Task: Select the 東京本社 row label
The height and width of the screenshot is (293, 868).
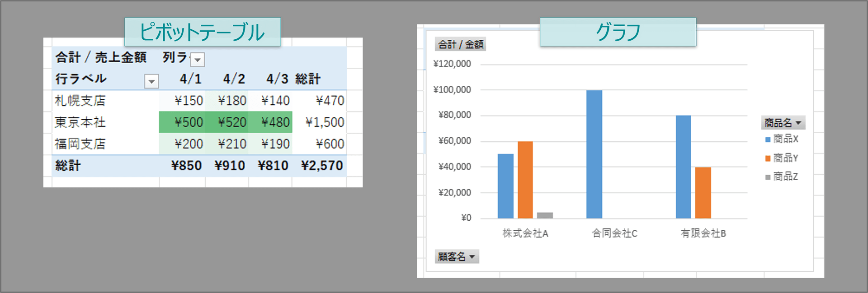Action: [x=80, y=122]
